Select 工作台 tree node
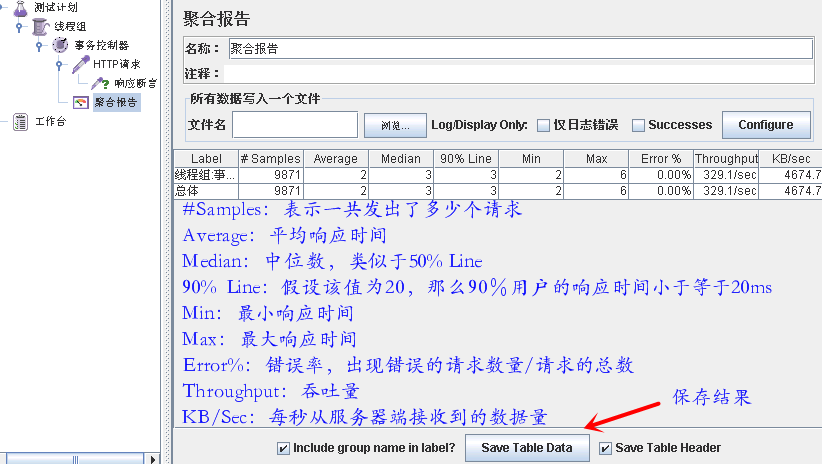The width and height of the screenshot is (822, 464). coord(51,122)
